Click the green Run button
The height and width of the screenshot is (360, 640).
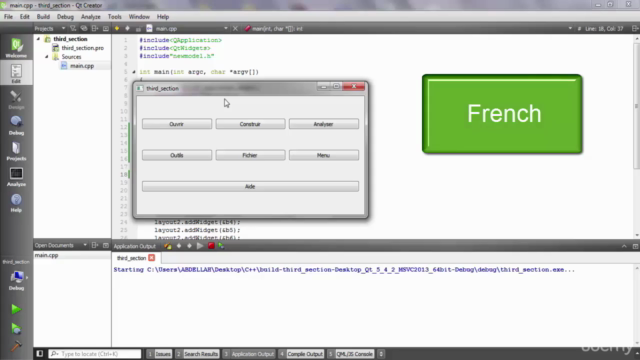[16, 309]
